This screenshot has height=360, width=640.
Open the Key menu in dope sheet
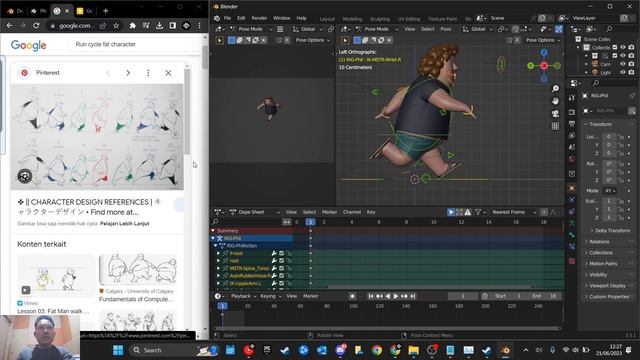[x=371, y=212]
